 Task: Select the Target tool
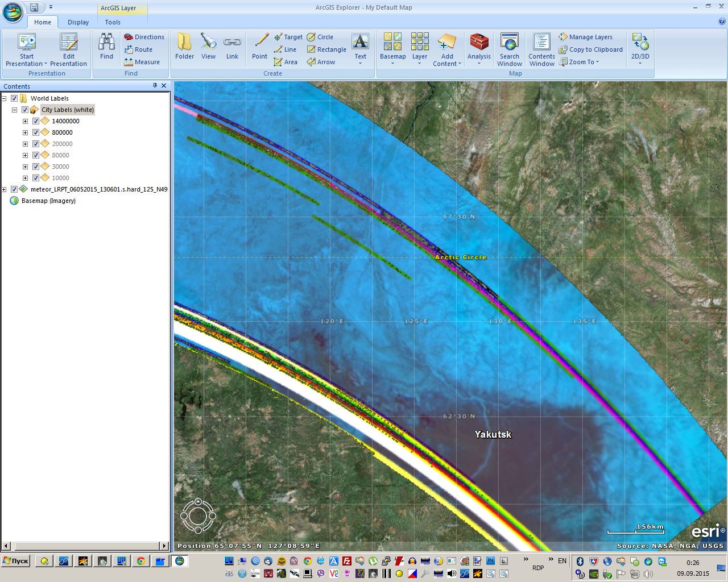pos(288,37)
